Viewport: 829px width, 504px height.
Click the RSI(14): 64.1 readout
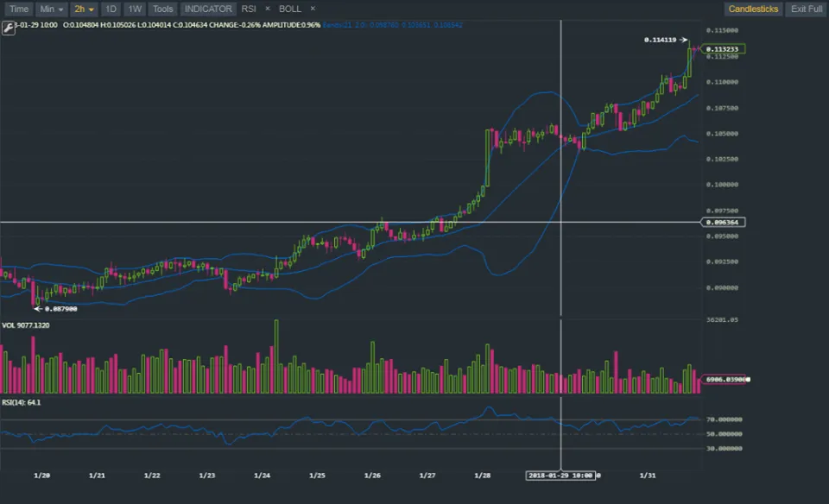click(x=21, y=402)
